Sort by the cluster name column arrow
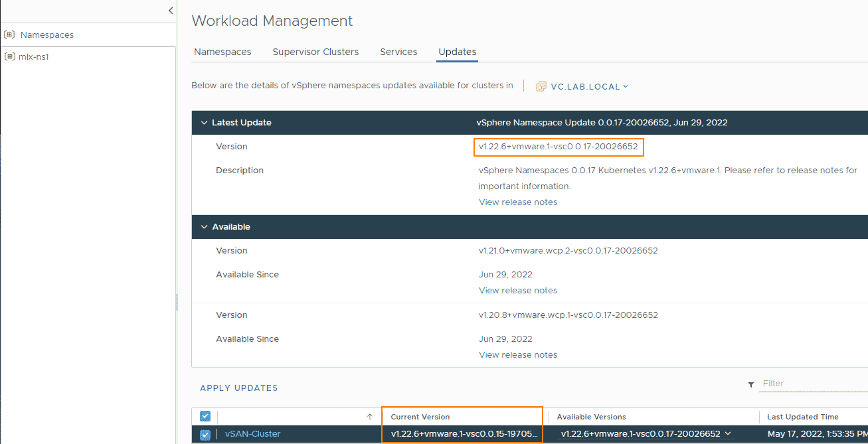This screenshot has width=868, height=444. pyautogui.click(x=370, y=417)
